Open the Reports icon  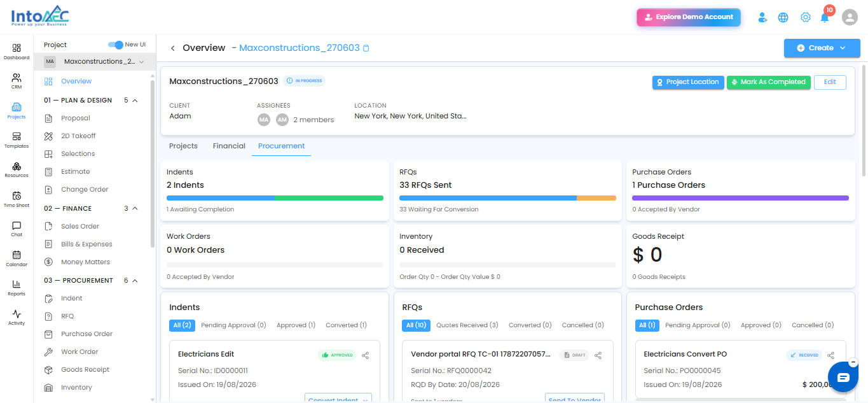tap(17, 288)
